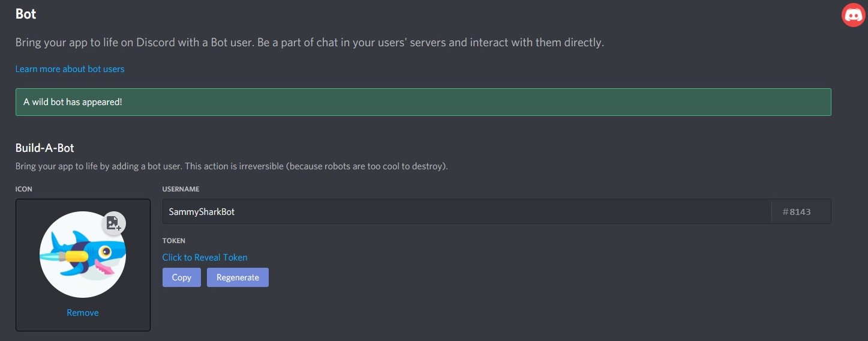
Task: Remove the bot icon
Action: (x=83, y=313)
